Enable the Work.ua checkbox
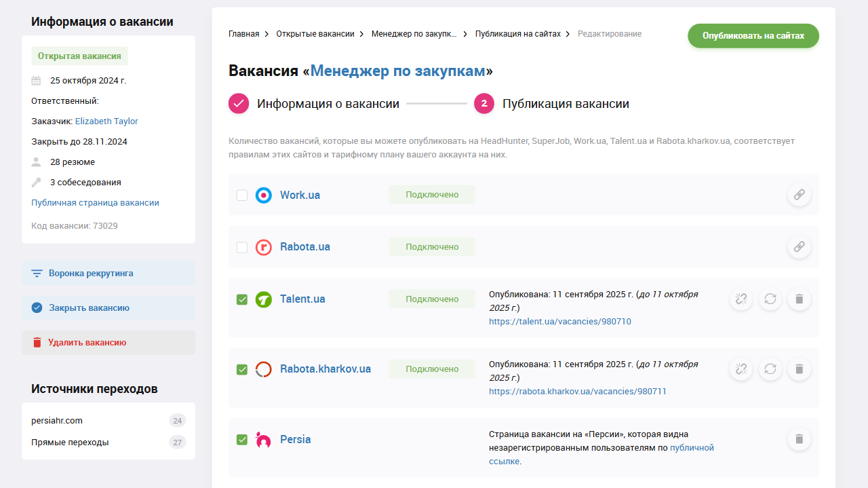 pos(242,195)
